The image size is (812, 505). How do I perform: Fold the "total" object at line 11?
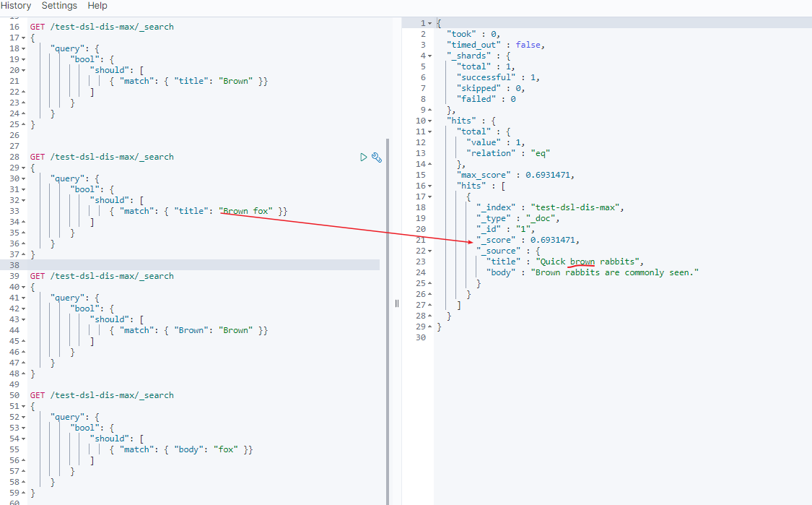[x=431, y=131]
